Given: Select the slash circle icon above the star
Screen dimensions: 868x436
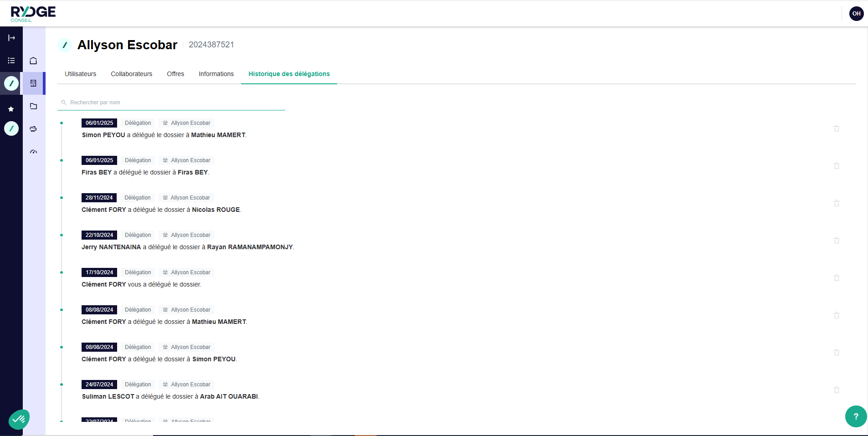Looking at the screenshot, I should tap(11, 83).
